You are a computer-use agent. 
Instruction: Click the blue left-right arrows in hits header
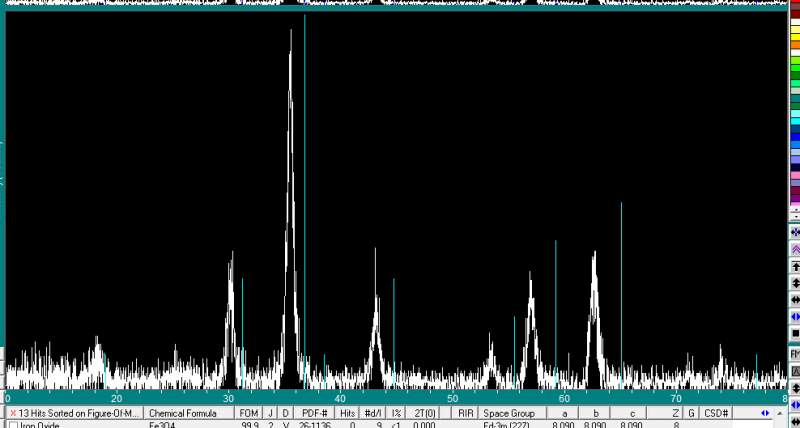click(765, 413)
